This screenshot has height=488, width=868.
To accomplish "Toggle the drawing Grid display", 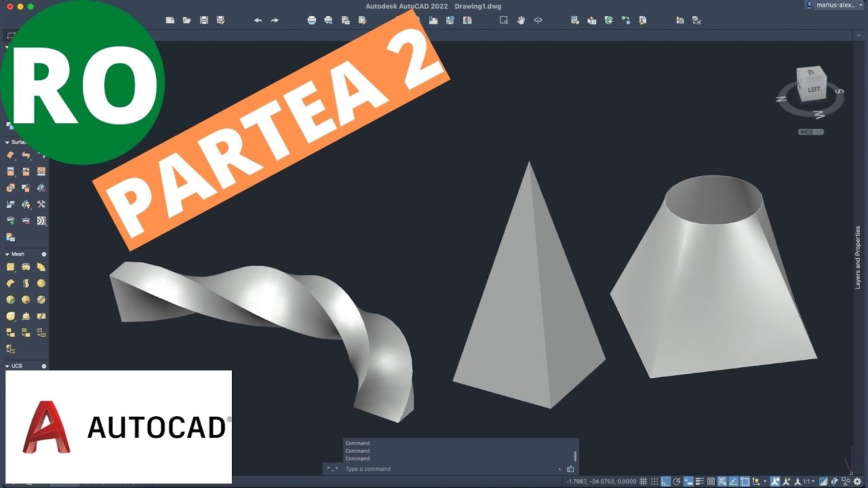I will 643,481.
